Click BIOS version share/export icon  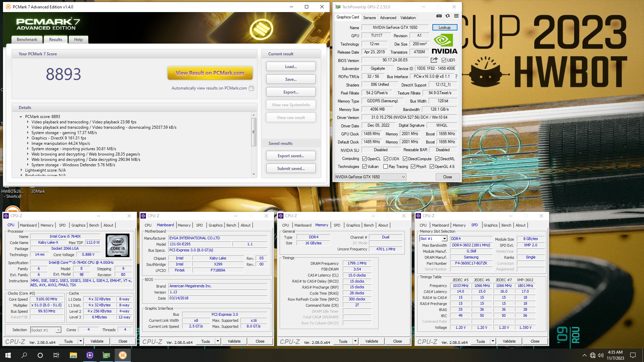[x=434, y=60]
